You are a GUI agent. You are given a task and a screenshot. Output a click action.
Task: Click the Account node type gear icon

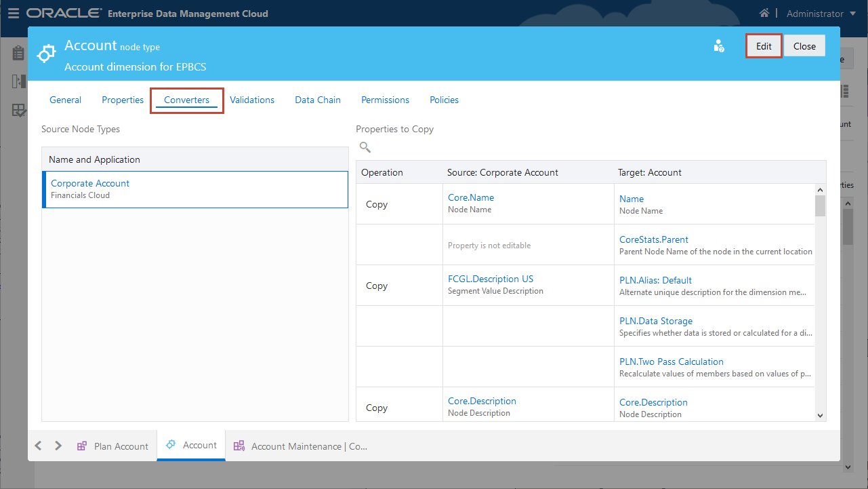(46, 54)
